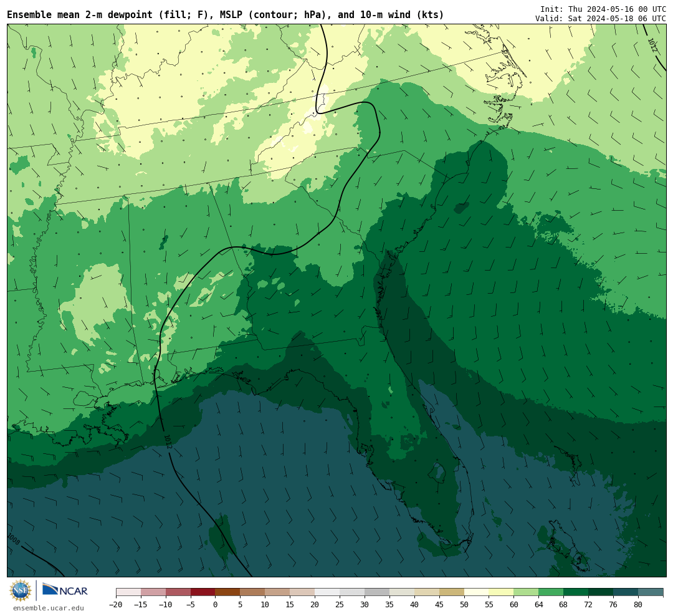
Task: Click the Valid: Sat 2024-05-18 06 UTC text
Action: [x=601, y=19]
